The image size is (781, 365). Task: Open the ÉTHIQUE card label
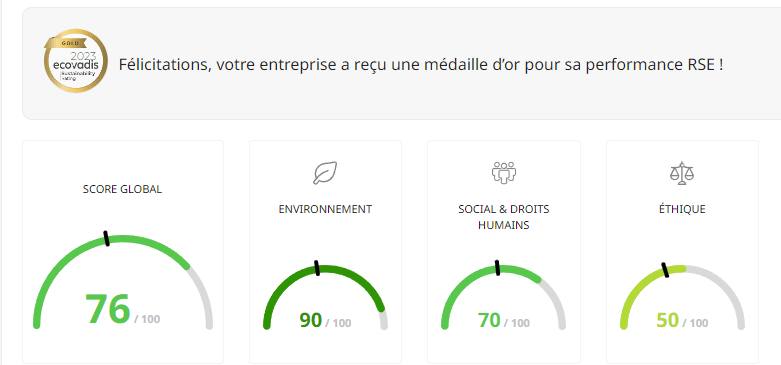(x=682, y=209)
